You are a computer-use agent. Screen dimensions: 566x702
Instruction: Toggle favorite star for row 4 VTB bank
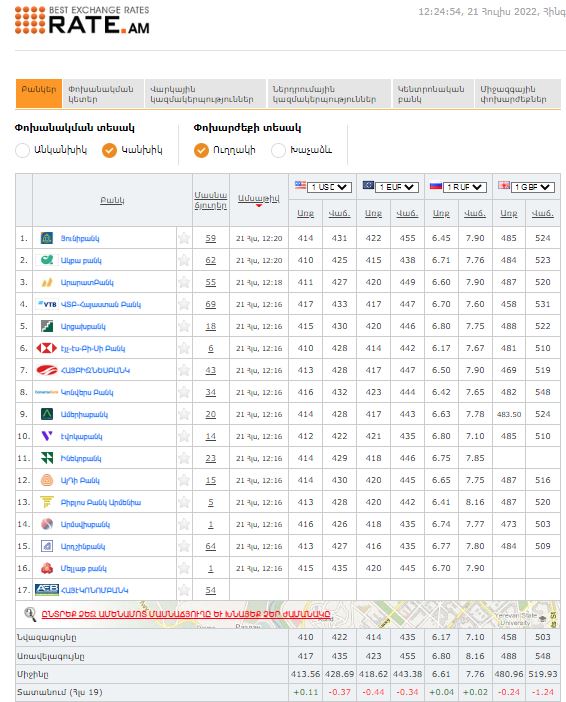[184, 304]
